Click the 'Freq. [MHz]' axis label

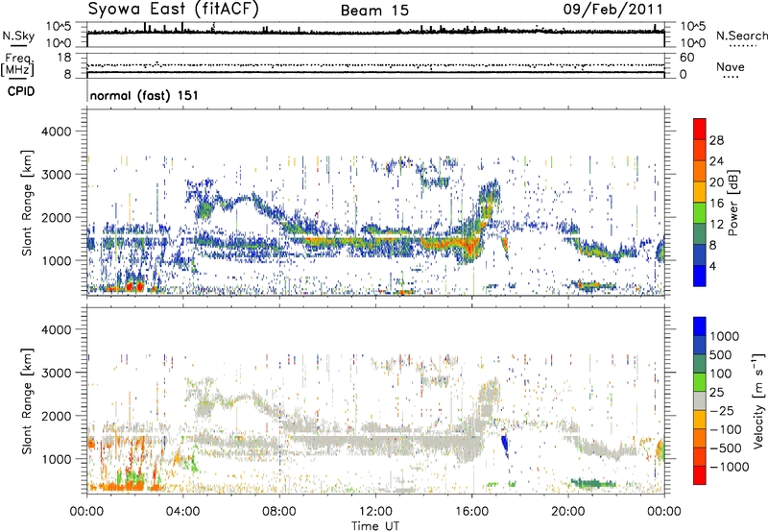pos(17,64)
